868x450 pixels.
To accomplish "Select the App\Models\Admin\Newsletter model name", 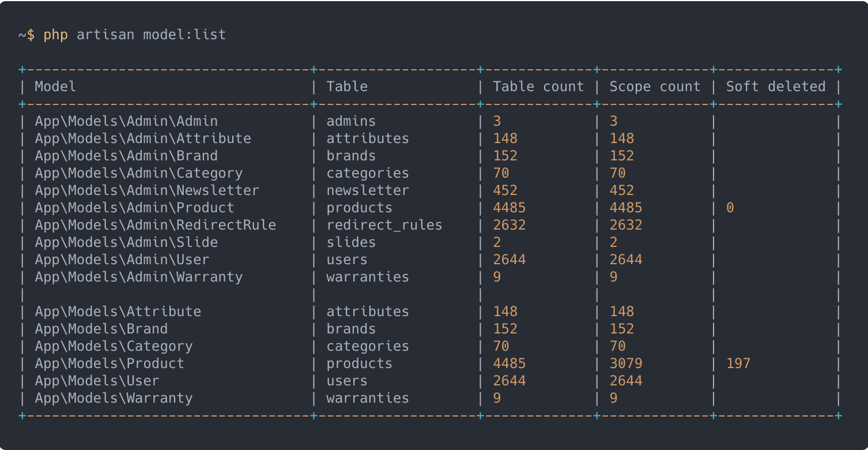I will [x=147, y=190].
